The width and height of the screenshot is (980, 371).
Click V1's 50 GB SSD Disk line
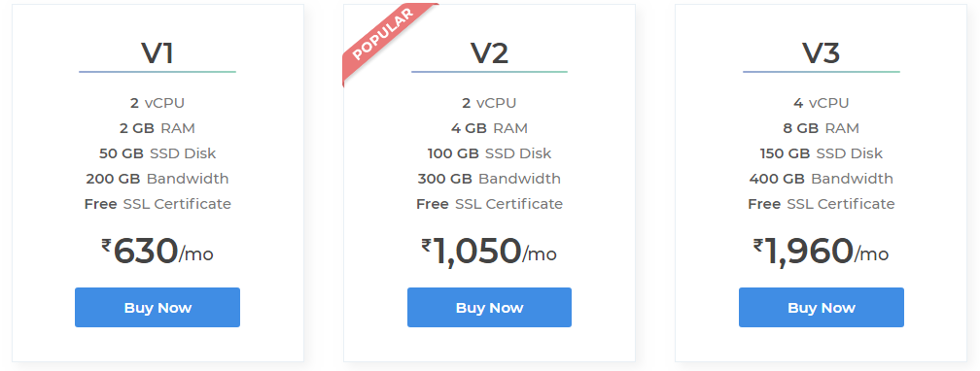pyautogui.click(x=157, y=153)
